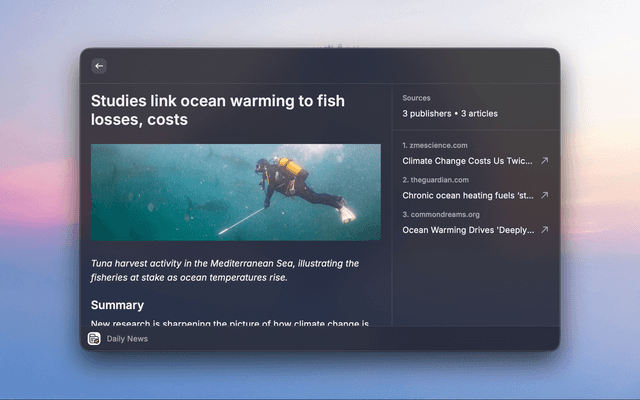This screenshot has width=640, height=400.
Task: Click the diver underwater photo
Action: 235,192
